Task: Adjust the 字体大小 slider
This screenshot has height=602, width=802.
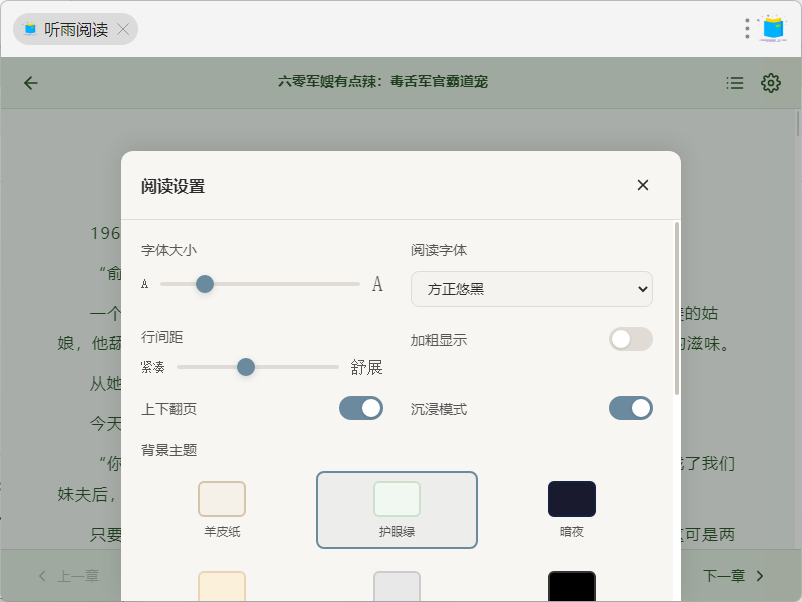Action: coord(260,284)
